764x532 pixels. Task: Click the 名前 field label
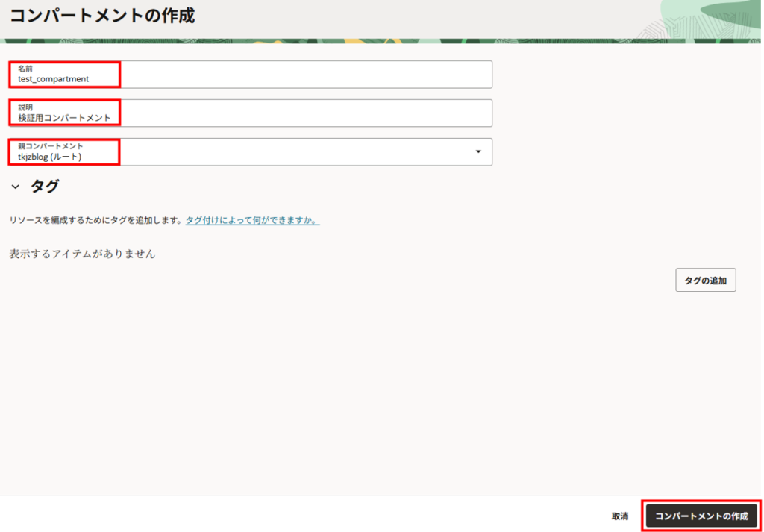click(25, 69)
